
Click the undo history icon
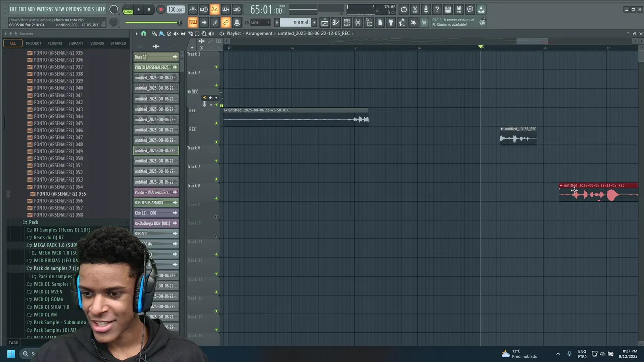[x=404, y=9]
